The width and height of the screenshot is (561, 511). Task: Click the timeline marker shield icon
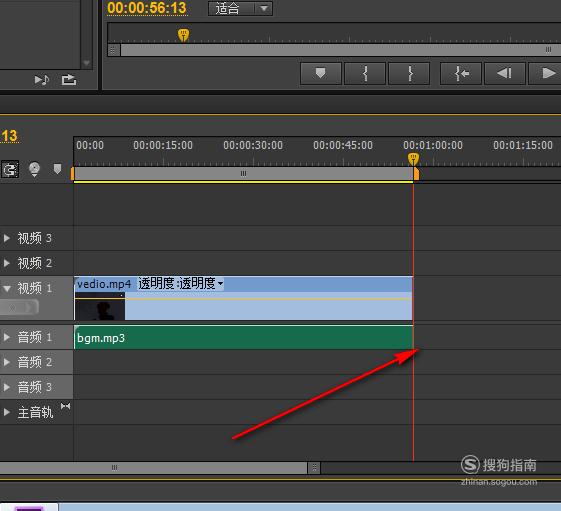[x=57, y=169]
